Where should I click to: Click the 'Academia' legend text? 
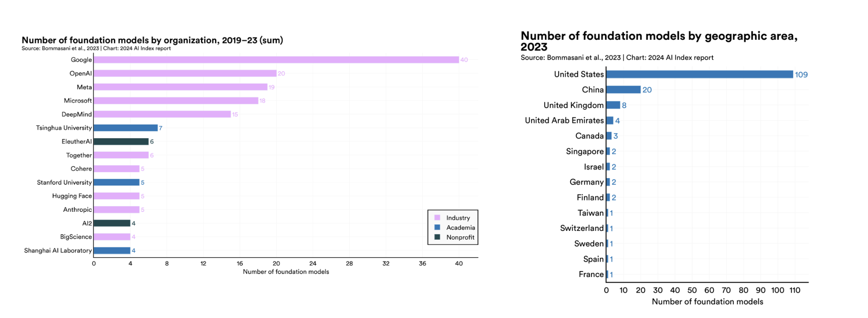pyautogui.click(x=460, y=228)
